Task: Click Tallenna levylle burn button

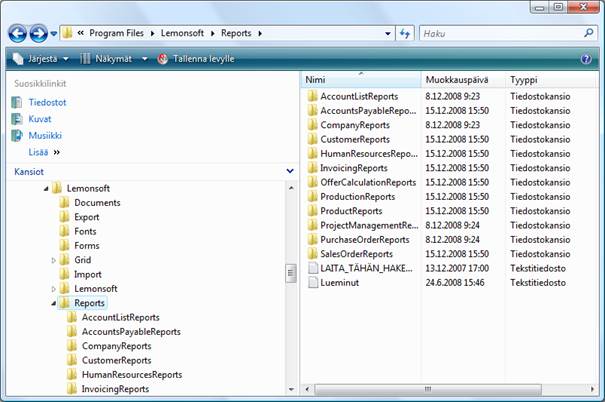Action: pos(196,59)
